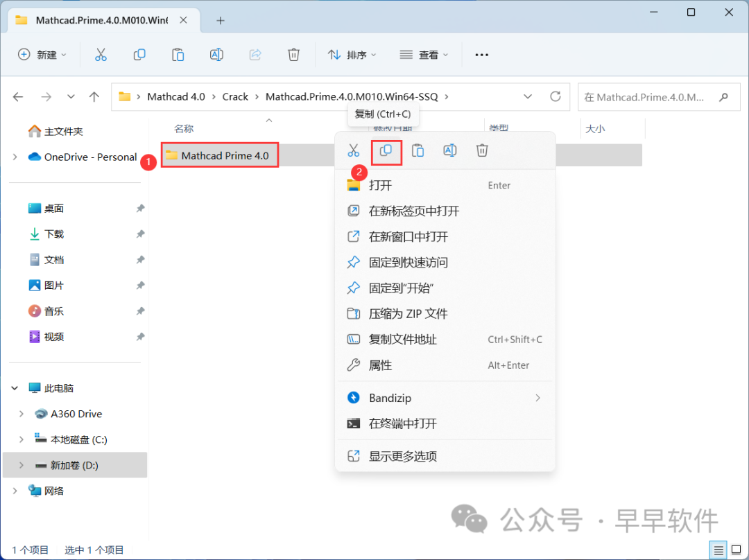Open recent locations dropdown arrow

click(x=71, y=97)
